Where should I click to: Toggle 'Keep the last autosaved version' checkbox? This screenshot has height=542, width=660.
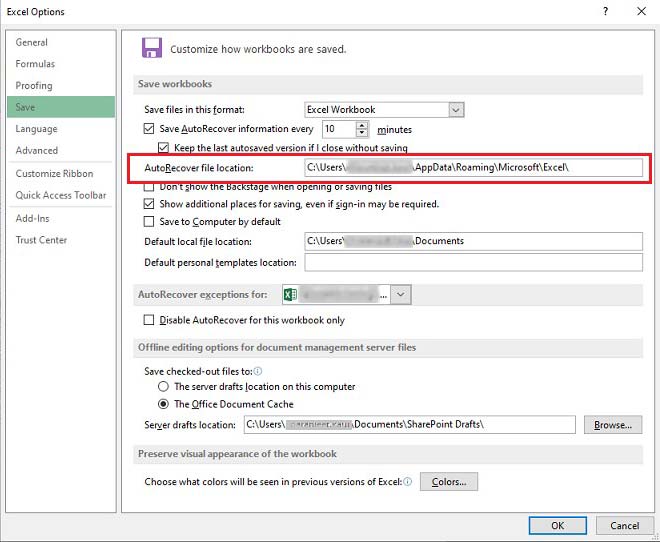pos(163,148)
